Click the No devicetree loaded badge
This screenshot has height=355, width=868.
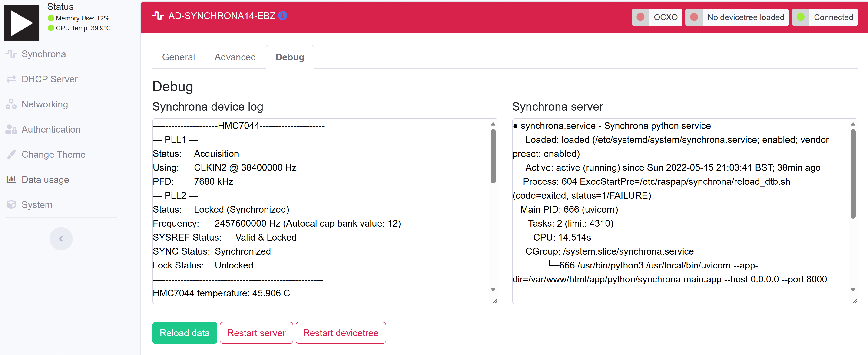[737, 17]
